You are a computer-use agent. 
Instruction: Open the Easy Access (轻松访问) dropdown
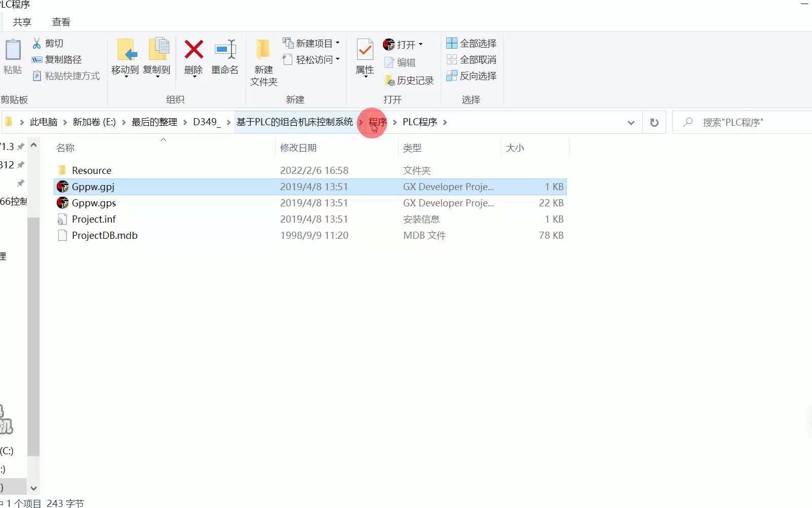[311, 59]
